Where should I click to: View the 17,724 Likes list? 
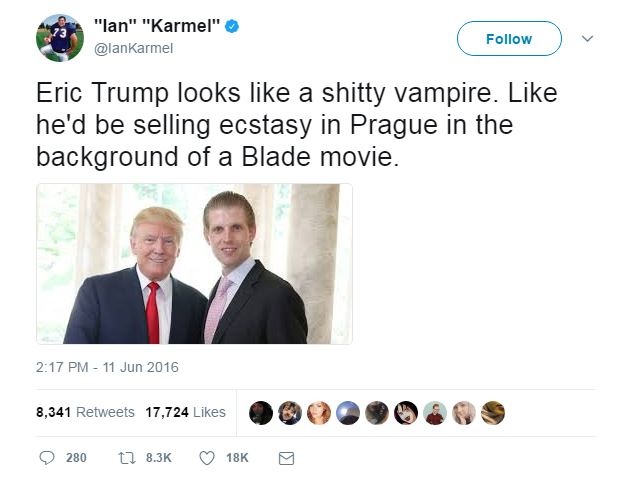[x=186, y=412]
